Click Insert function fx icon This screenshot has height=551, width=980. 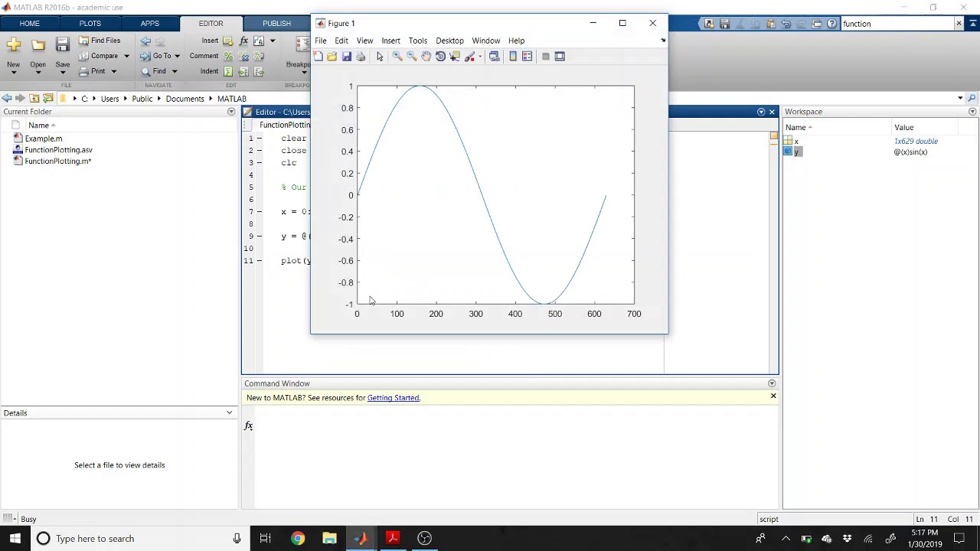pos(243,41)
